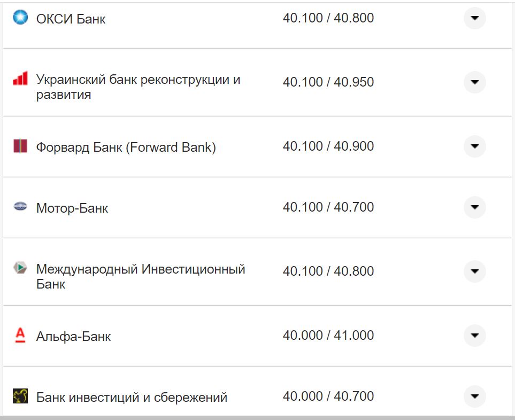This screenshot has width=515, height=420.
Task: Click the Банк инвестиций и сбережений logo icon
Action: [21, 396]
